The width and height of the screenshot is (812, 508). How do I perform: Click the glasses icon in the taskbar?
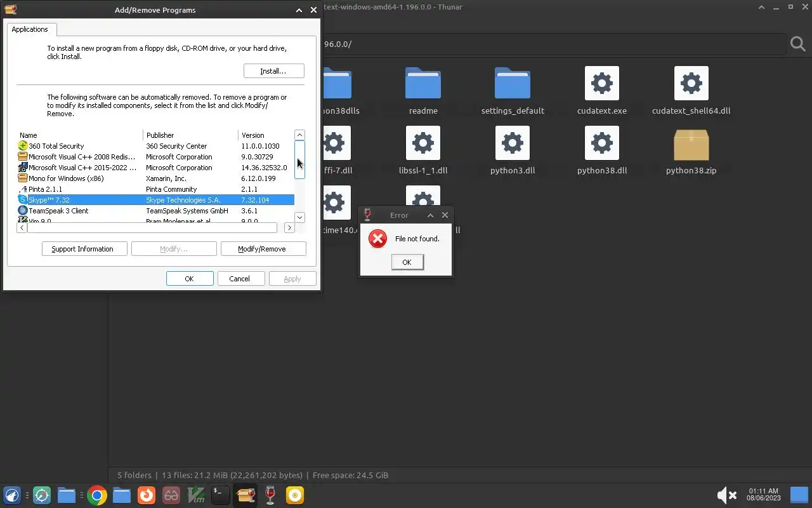click(x=171, y=495)
